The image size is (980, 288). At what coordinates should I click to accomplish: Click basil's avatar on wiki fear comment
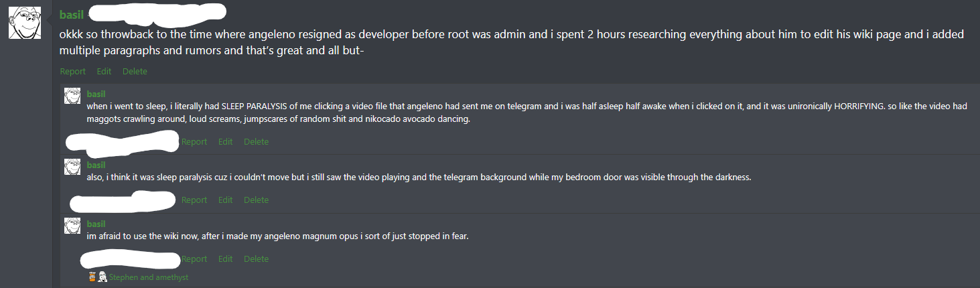coord(72,225)
